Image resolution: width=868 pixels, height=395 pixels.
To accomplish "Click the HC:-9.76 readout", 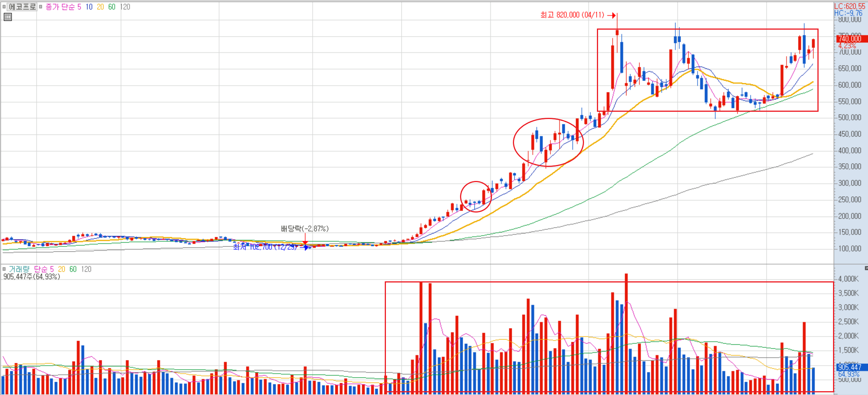I will [x=848, y=13].
